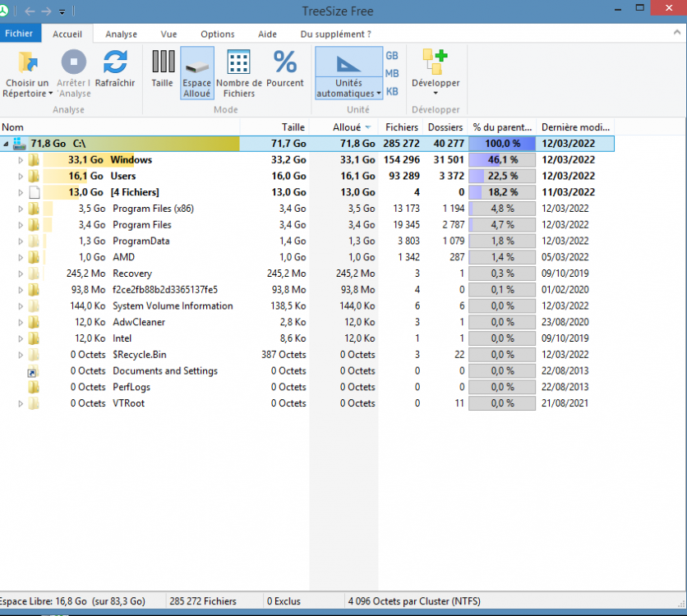Click the Windows 46,1 % percent bar
Image resolution: width=687 pixels, height=616 pixels.
coord(502,160)
